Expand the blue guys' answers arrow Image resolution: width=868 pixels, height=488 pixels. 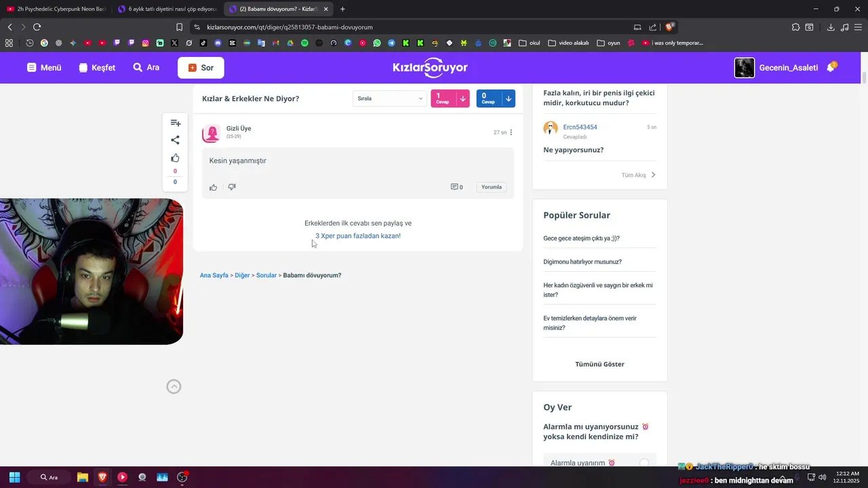click(508, 98)
